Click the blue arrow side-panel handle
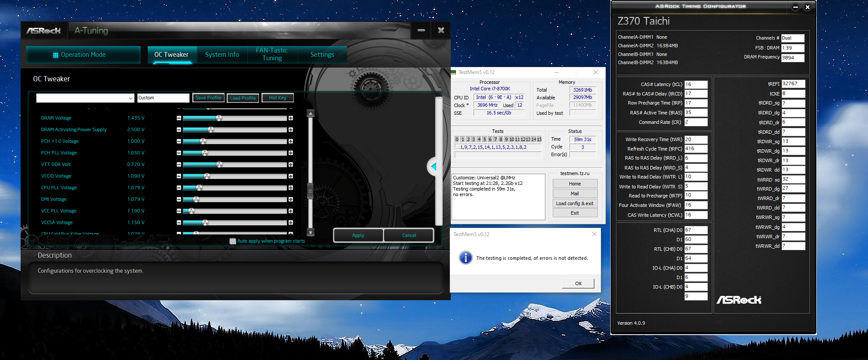868x360 pixels. click(433, 166)
